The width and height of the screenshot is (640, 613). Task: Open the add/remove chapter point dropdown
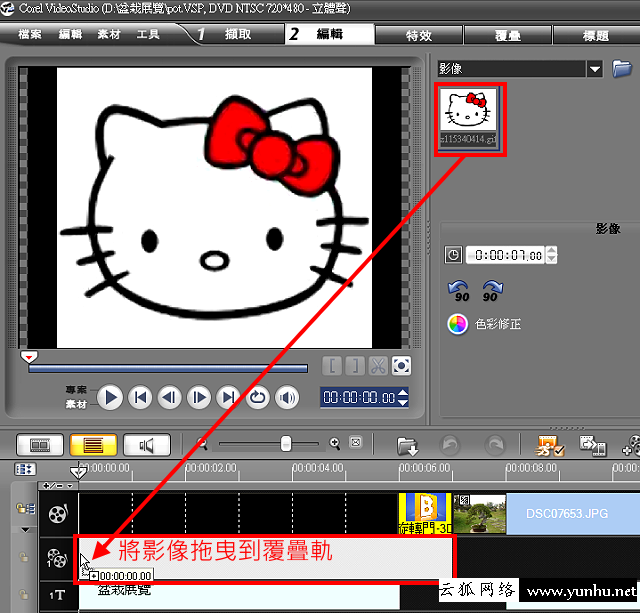coord(58,486)
